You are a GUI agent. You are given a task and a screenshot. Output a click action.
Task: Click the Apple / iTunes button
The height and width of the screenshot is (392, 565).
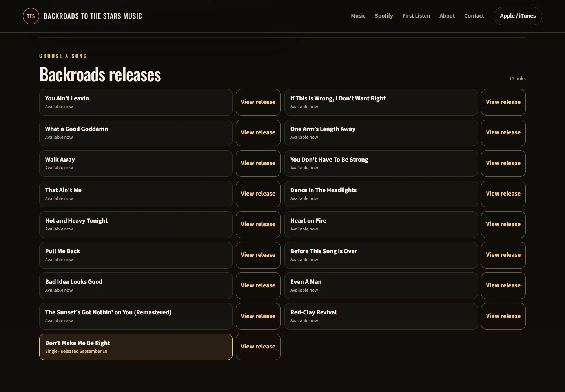[x=518, y=16]
